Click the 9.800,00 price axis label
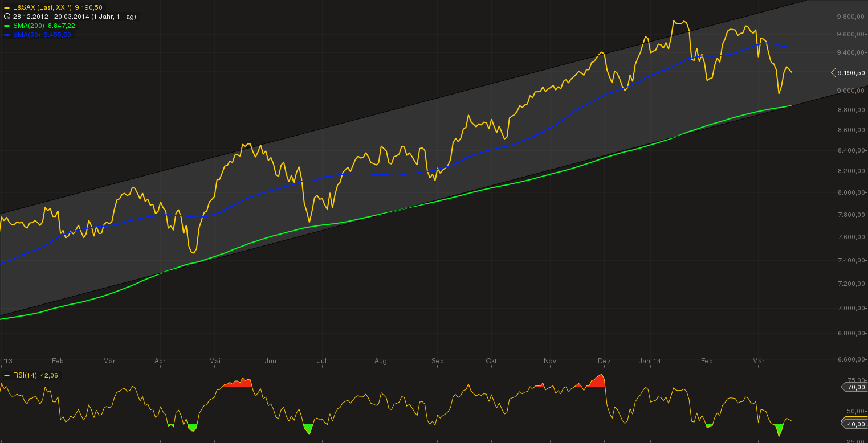868x443 pixels. pos(851,17)
